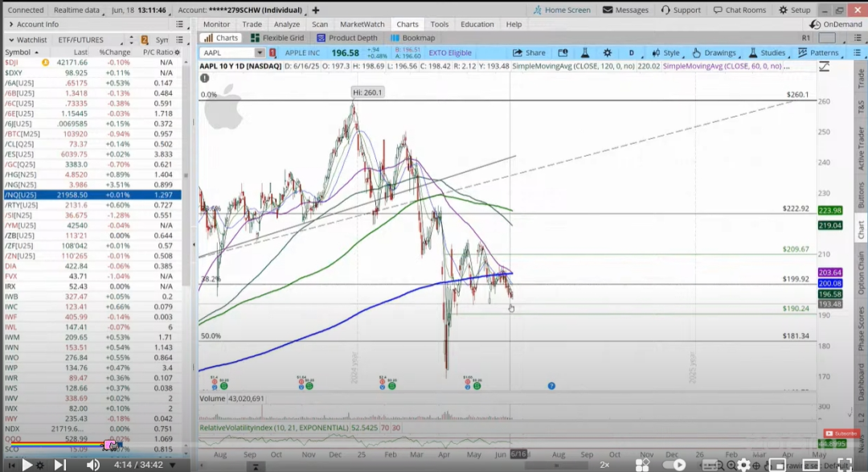Select the /NQ[U25] watchlist row
This screenshot has height=472, width=868.
pos(92,195)
